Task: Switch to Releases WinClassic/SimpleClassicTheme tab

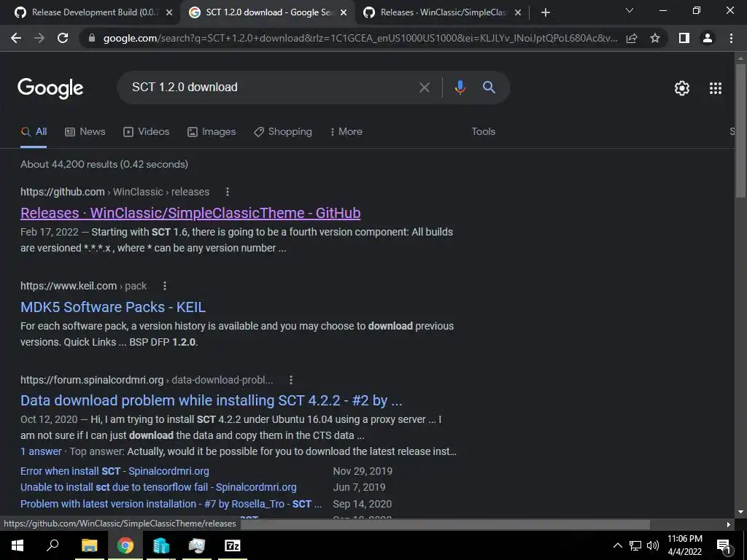Action: click(443, 13)
